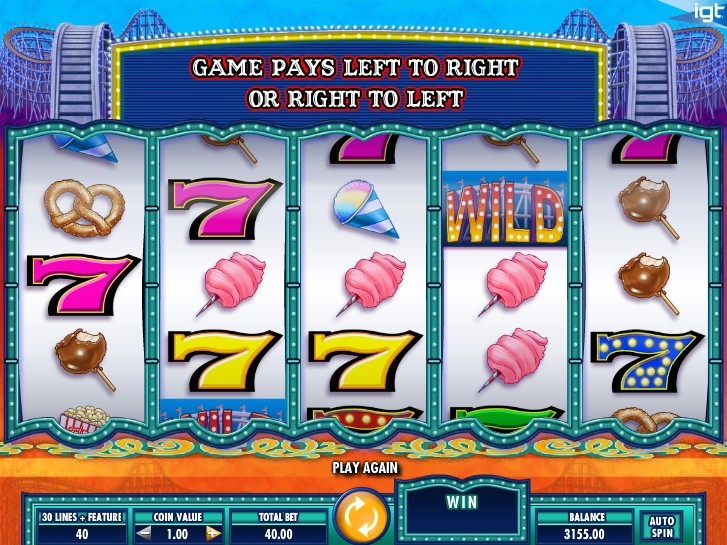This screenshot has height=545, width=727.
Task: Click the Win display panel
Action: 462,511
